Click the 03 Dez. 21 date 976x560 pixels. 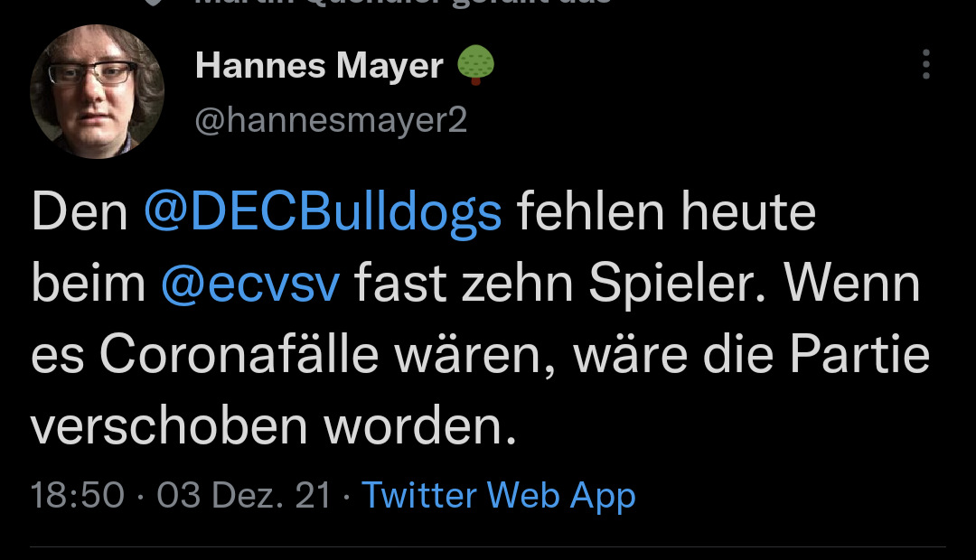pyautogui.click(x=244, y=495)
